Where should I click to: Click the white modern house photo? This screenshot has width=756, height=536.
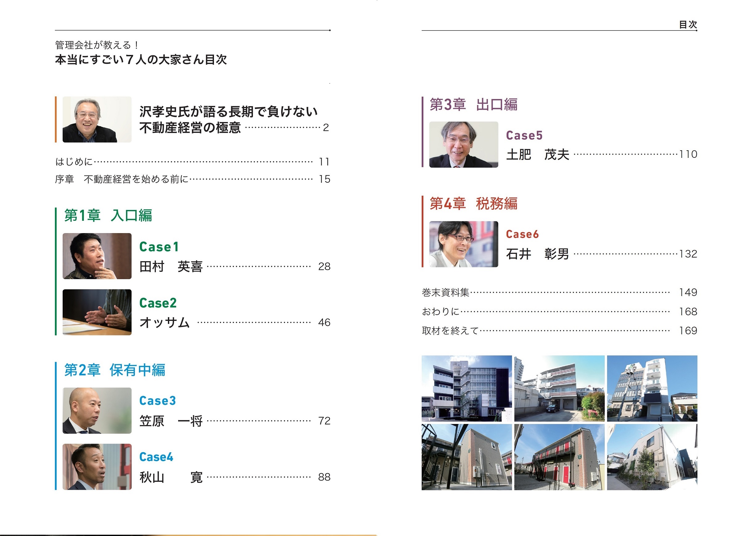[652, 457]
